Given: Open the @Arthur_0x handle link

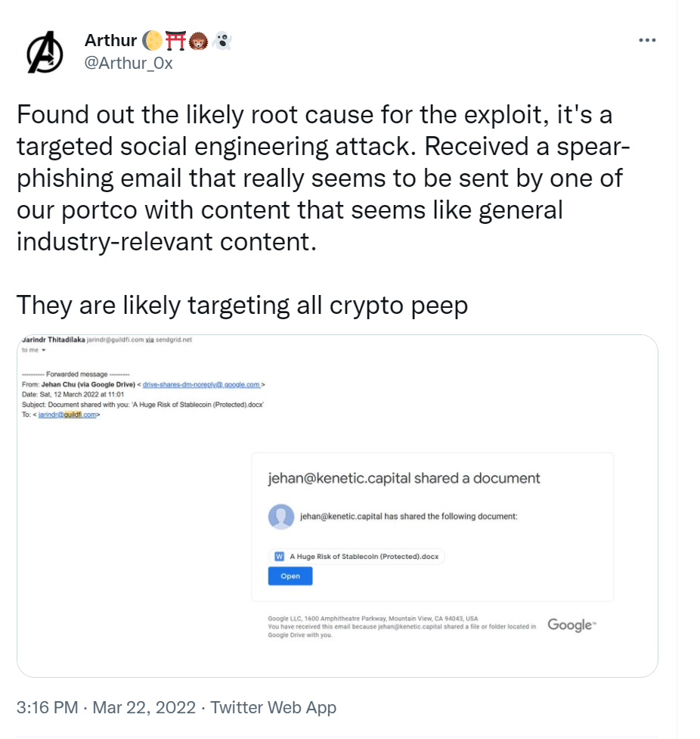Looking at the screenshot, I should pyautogui.click(x=128, y=63).
